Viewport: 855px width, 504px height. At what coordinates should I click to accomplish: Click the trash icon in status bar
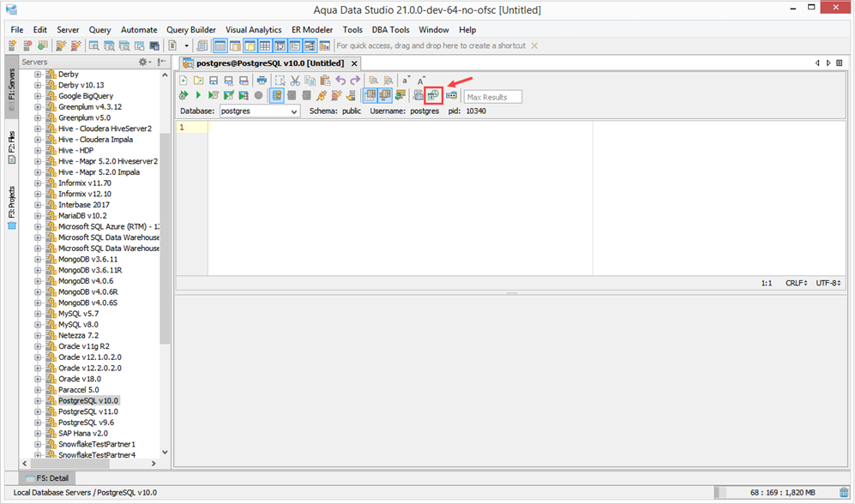pyautogui.click(x=844, y=493)
